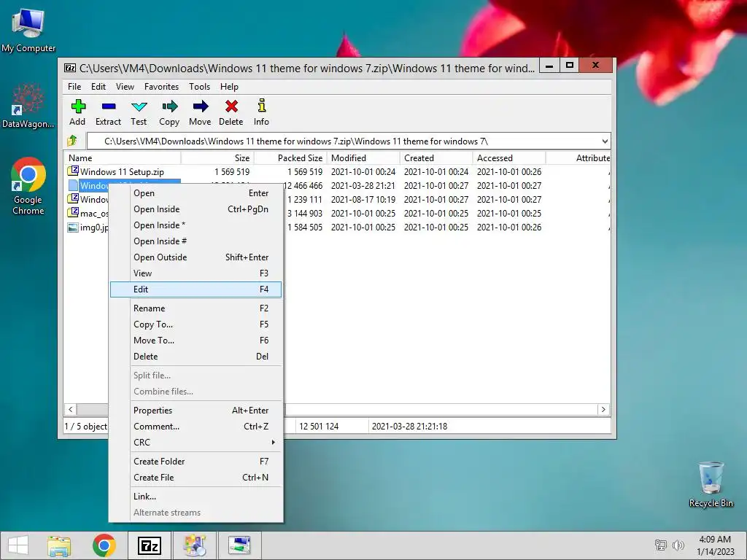
Task: Choose Edit F4 in context menu
Action: 196,289
